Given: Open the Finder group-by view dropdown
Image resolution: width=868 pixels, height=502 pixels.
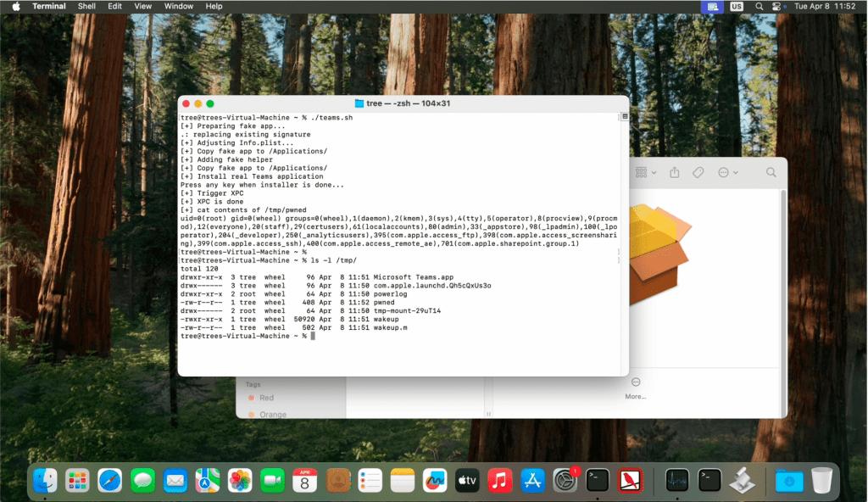Looking at the screenshot, I should tap(645, 172).
